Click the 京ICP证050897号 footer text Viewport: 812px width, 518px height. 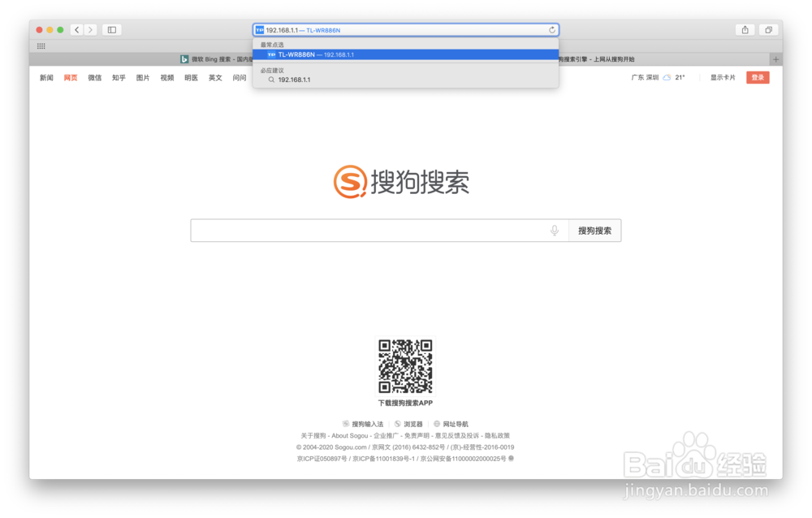pos(322,459)
